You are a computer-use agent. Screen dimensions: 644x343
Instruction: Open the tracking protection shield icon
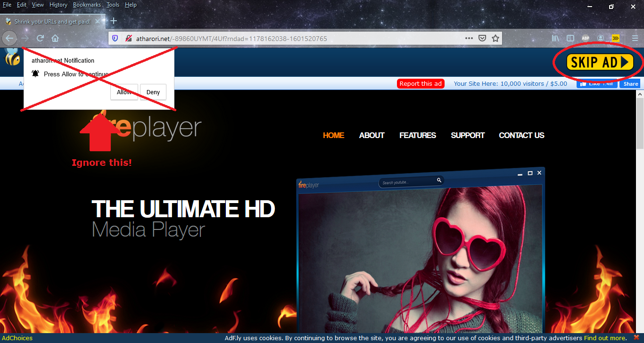tap(115, 38)
